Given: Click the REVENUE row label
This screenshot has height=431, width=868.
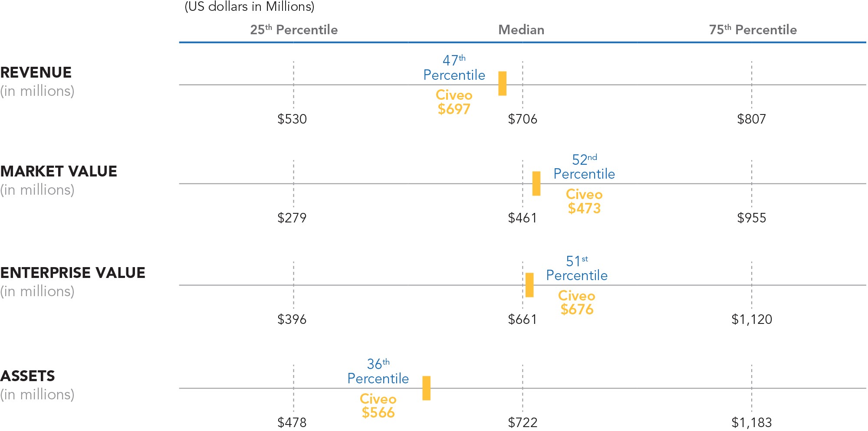Looking at the screenshot, I should [x=36, y=72].
